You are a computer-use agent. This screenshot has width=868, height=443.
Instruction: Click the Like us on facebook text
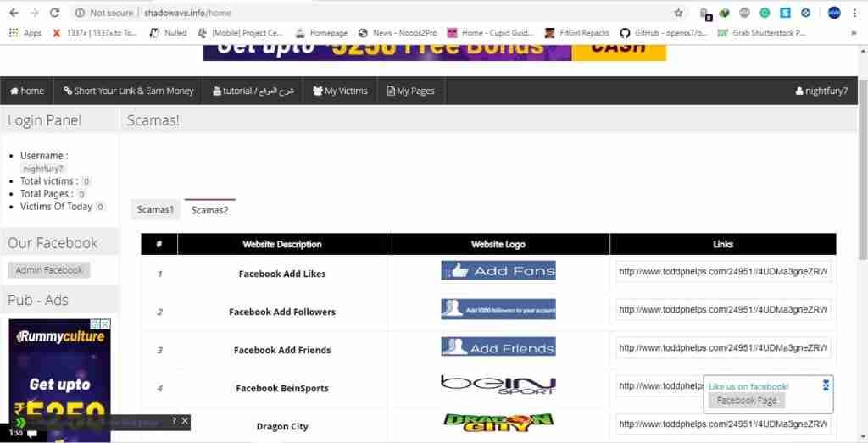pyautogui.click(x=748, y=386)
